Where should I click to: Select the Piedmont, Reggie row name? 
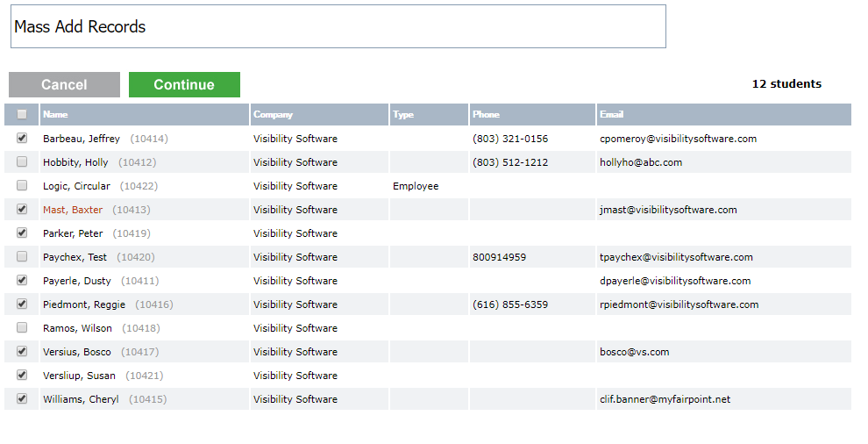tap(84, 304)
